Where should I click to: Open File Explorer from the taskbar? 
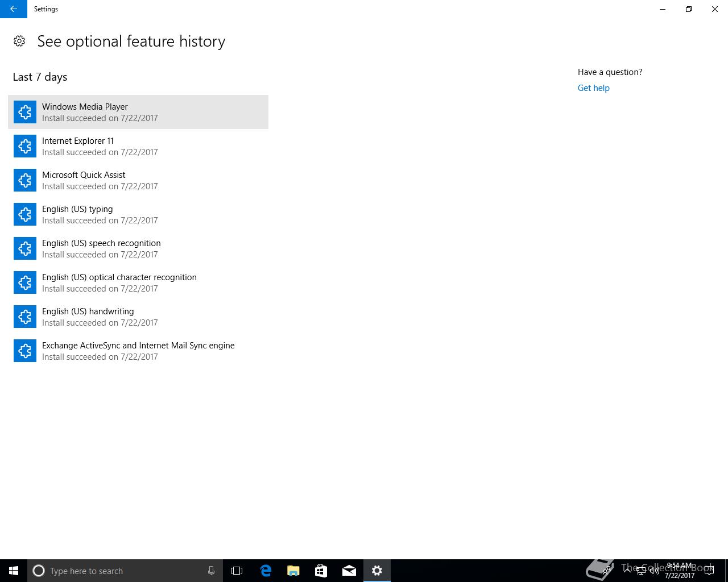(x=293, y=571)
